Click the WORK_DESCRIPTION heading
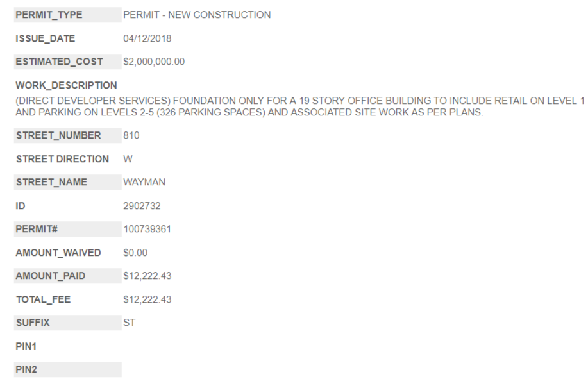The height and width of the screenshot is (388, 588). 66,85
